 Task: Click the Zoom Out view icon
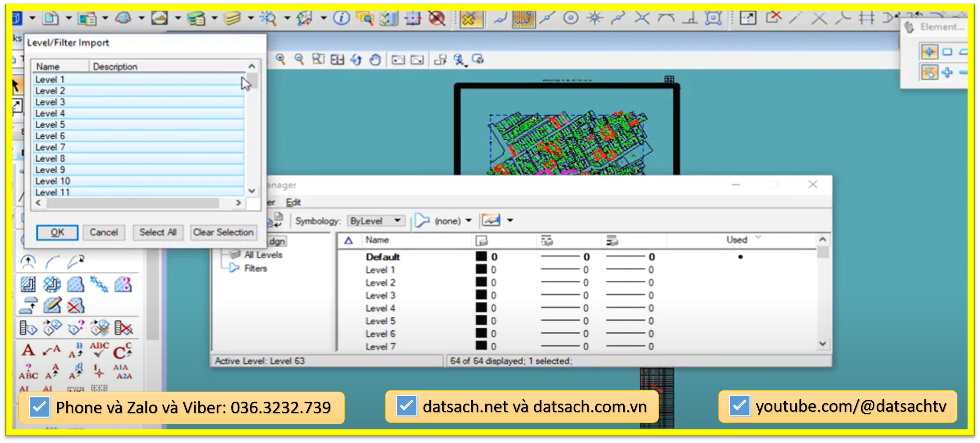299,59
